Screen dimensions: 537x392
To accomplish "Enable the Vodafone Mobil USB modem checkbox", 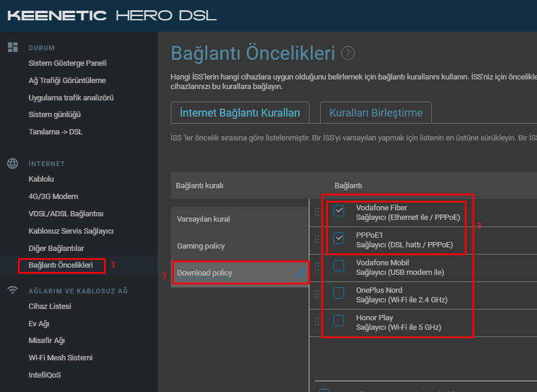I will [x=339, y=265].
